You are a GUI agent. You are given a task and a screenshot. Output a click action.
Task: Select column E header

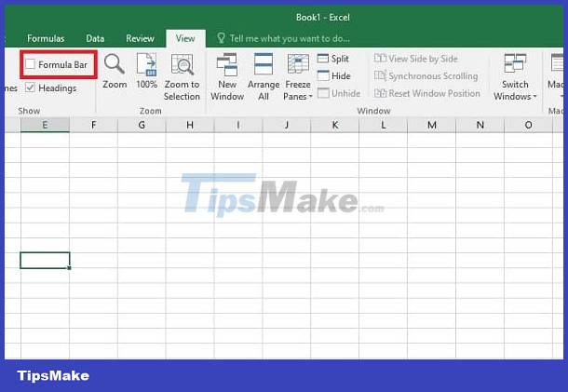click(x=45, y=125)
